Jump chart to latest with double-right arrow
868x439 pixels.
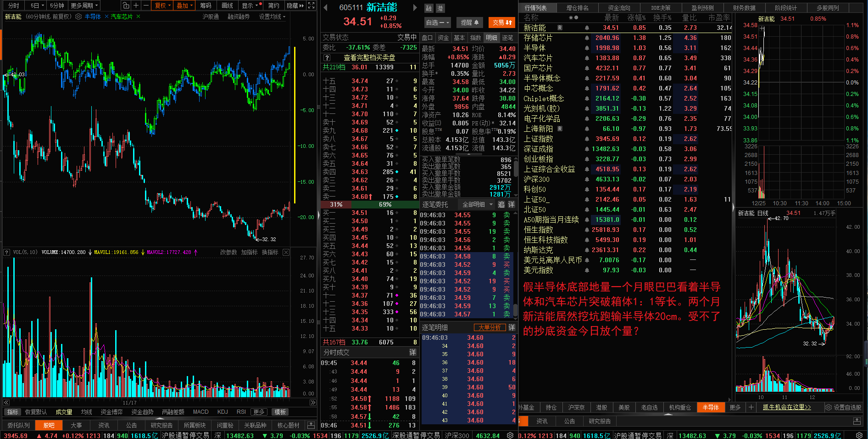click(x=313, y=403)
